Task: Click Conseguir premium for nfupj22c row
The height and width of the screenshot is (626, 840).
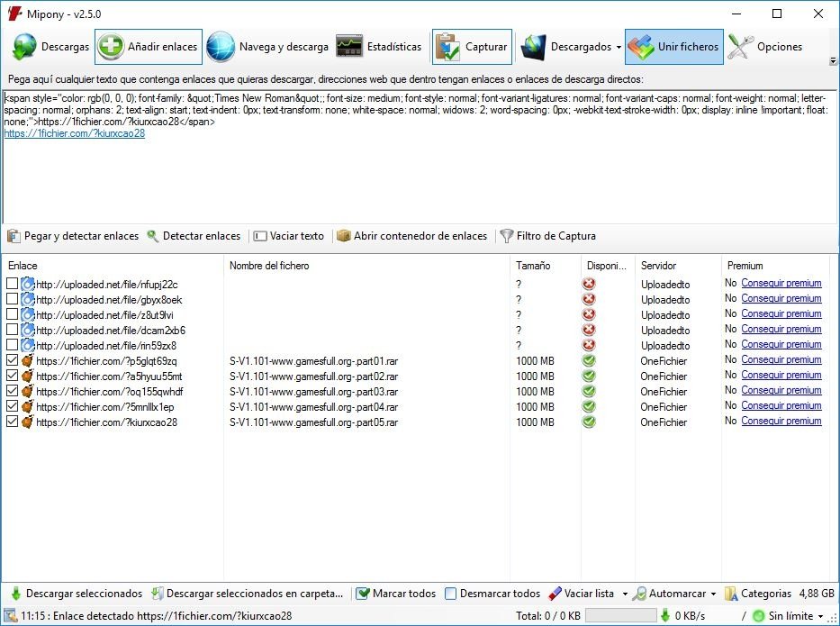Action: (x=781, y=283)
